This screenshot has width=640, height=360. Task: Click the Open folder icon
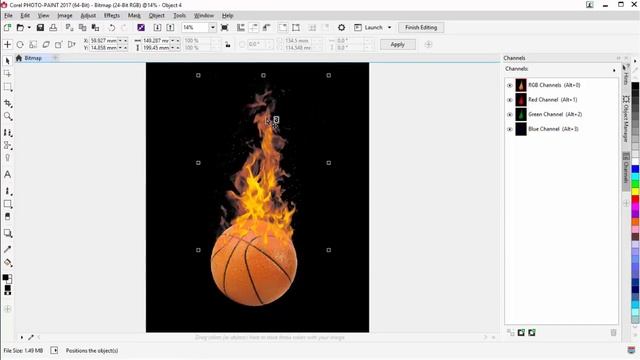point(20,27)
